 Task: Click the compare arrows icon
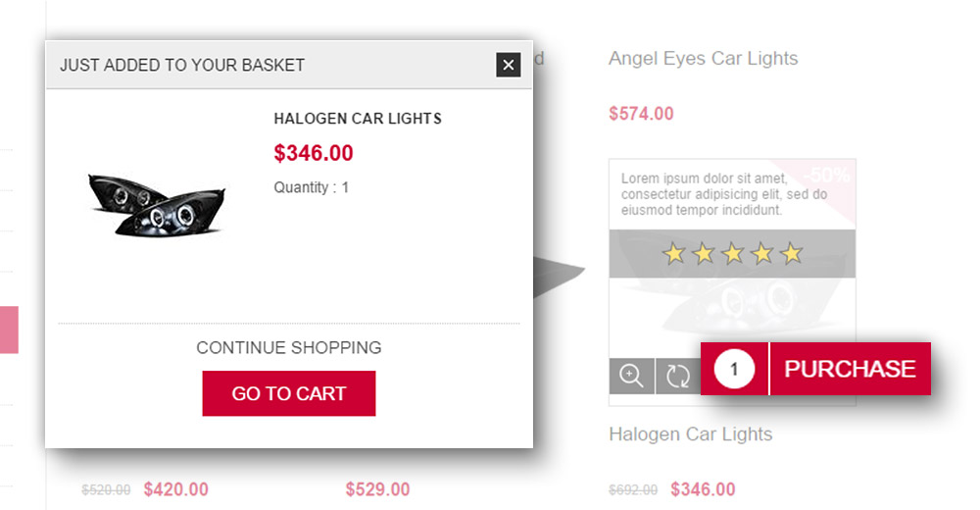[x=678, y=376]
